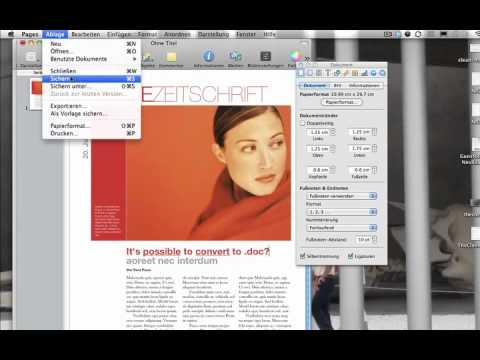Enable the Doppelseitig checkbox

[302, 123]
